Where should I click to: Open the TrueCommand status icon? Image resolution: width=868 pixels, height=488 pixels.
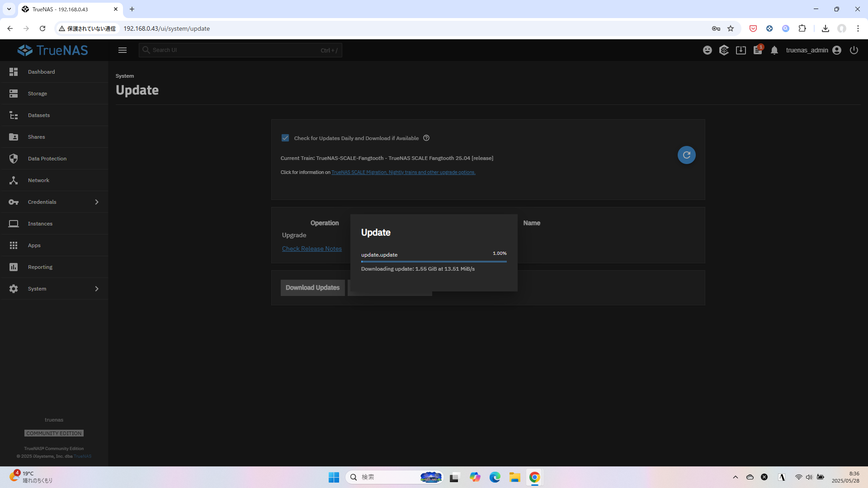click(724, 50)
